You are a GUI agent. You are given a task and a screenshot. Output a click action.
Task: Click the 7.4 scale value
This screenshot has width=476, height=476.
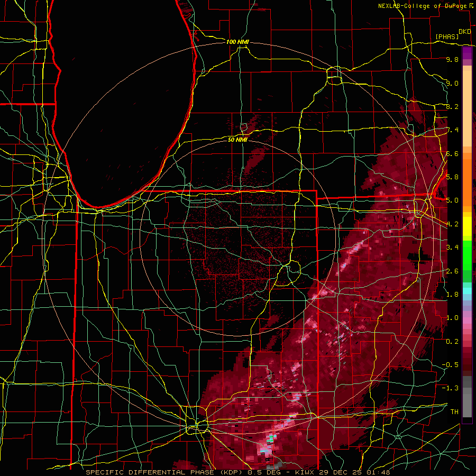coord(452,130)
